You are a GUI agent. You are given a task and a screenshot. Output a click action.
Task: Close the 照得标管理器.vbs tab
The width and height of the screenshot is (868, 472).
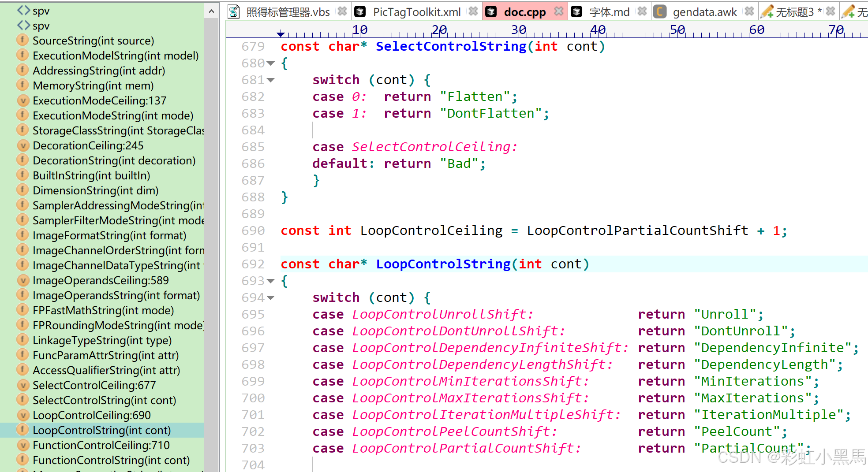[x=342, y=11]
